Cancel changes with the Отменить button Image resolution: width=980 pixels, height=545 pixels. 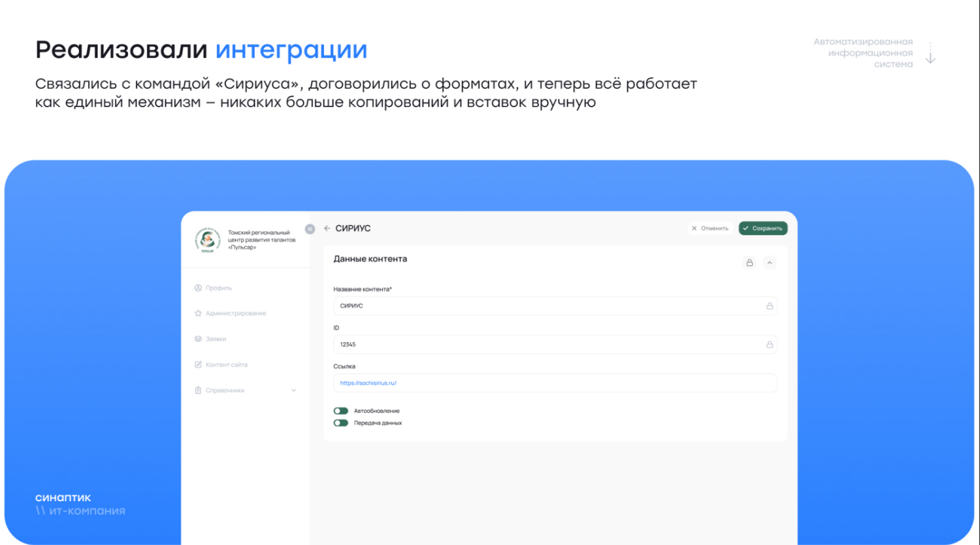(710, 229)
